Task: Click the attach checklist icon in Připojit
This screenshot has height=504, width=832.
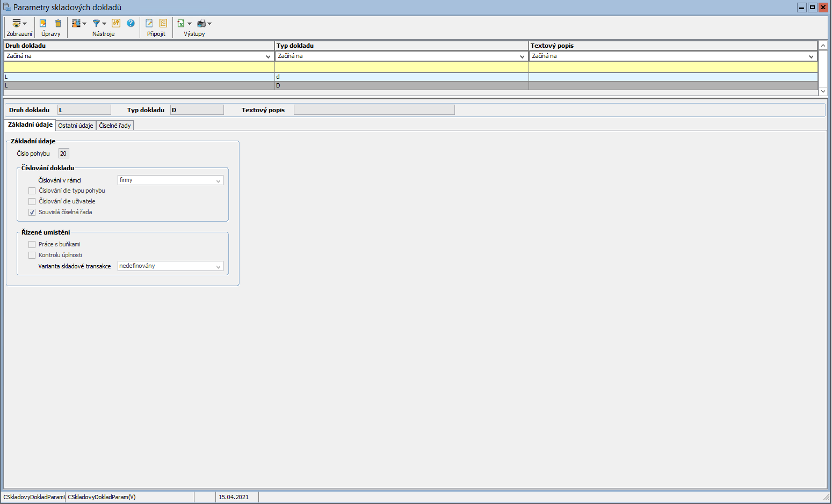Action: tap(163, 23)
